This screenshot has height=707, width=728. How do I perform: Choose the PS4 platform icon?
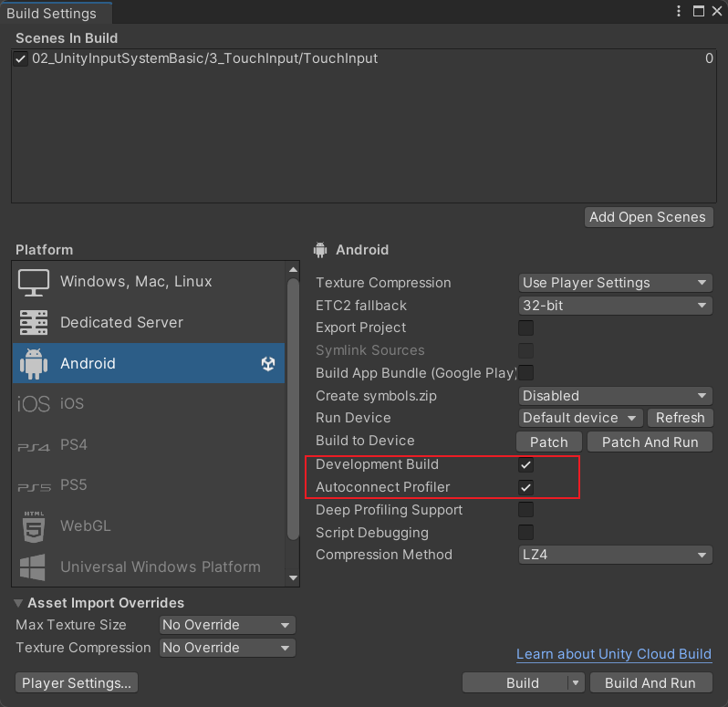click(x=34, y=446)
